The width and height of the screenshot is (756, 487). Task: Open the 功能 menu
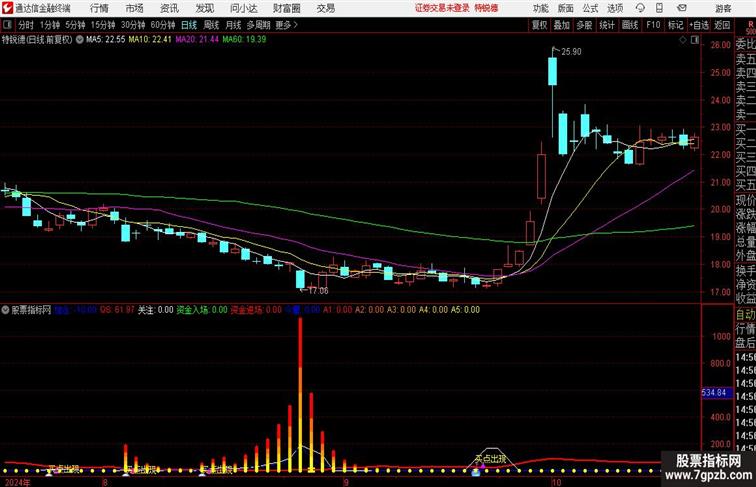point(540,8)
